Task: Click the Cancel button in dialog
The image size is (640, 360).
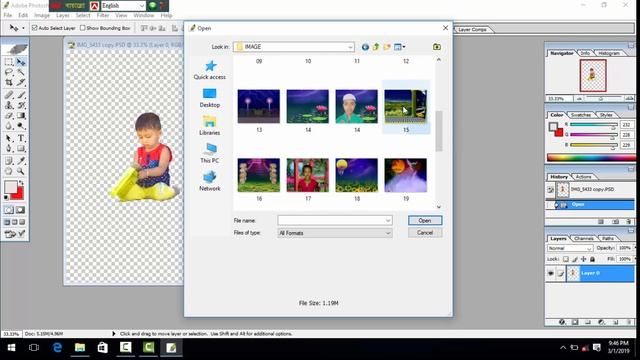Action: point(425,233)
